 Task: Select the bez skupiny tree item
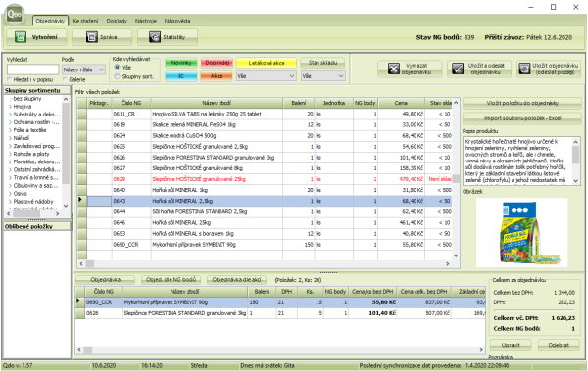(27, 99)
